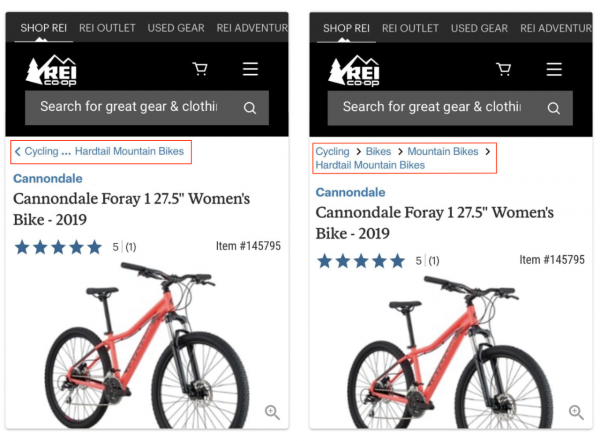Expand the collapsed breadcrumb ellipsis
This screenshot has width=600, height=441.
coord(66,152)
